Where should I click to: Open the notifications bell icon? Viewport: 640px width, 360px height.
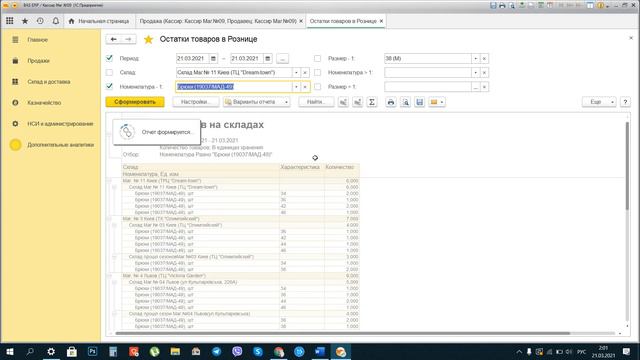click(x=56, y=21)
